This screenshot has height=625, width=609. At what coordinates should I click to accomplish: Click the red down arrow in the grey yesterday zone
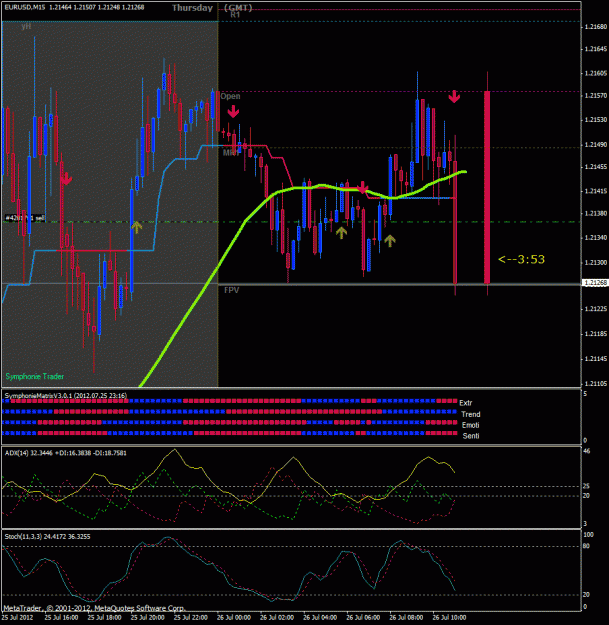[66, 179]
